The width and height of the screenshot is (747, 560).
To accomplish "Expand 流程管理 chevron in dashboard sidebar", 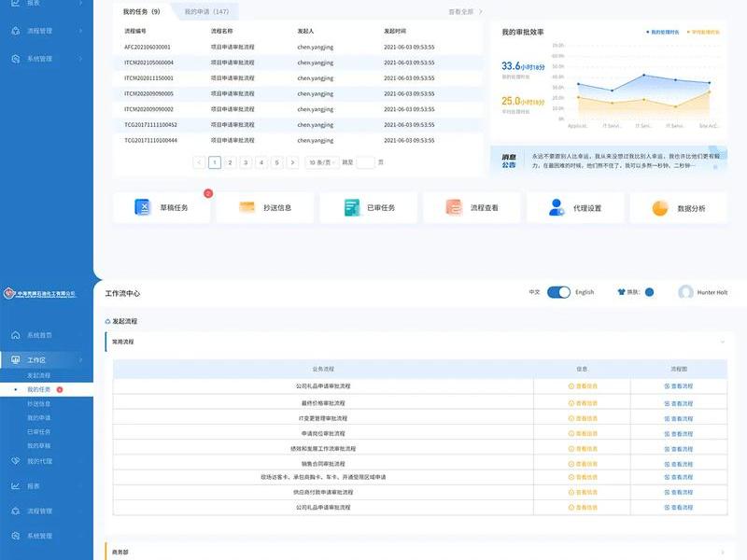I will point(80,31).
